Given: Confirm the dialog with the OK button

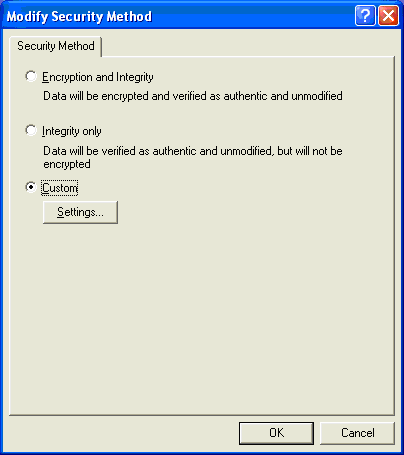Looking at the screenshot, I should (276, 433).
